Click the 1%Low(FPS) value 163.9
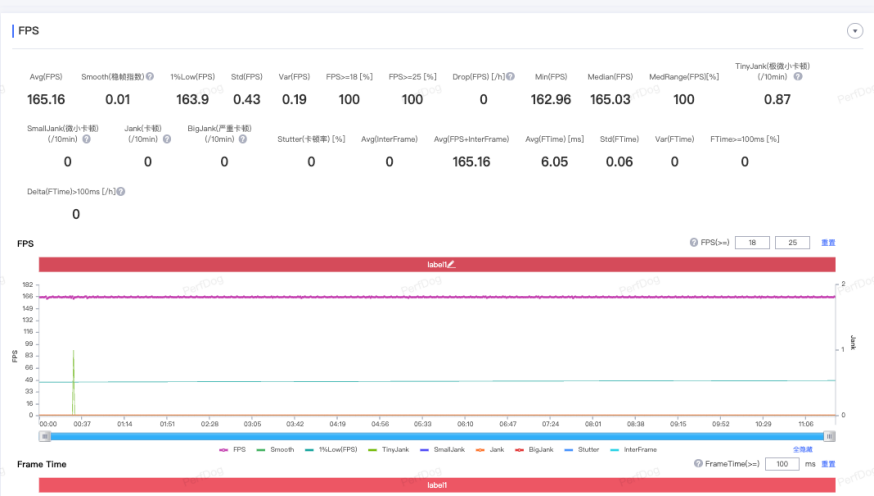Viewport: 874px width, 496px height. point(192,99)
